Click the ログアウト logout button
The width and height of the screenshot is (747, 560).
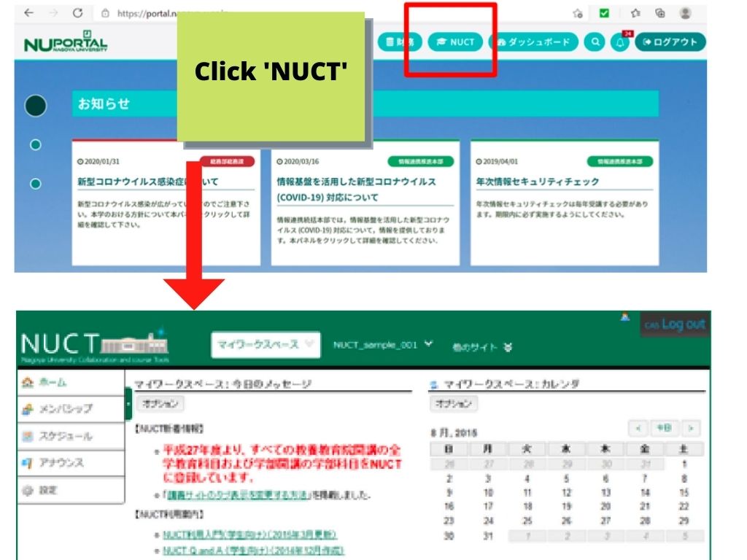click(670, 42)
